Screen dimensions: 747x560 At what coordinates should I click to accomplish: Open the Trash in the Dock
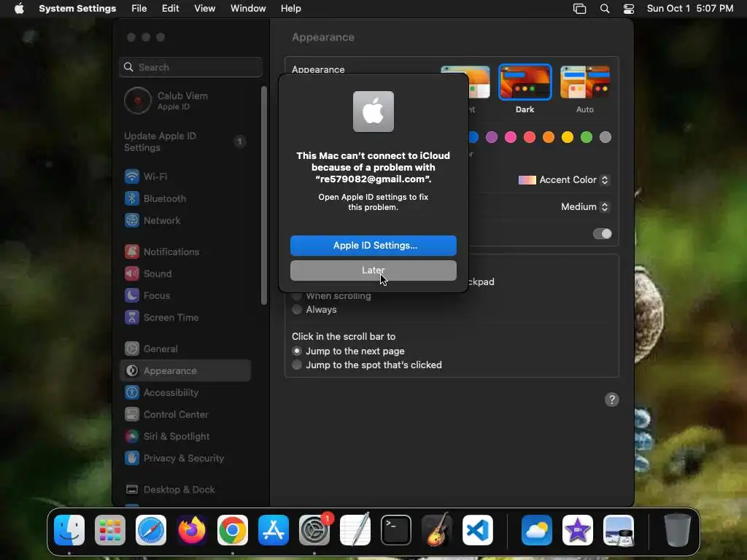click(677, 530)
